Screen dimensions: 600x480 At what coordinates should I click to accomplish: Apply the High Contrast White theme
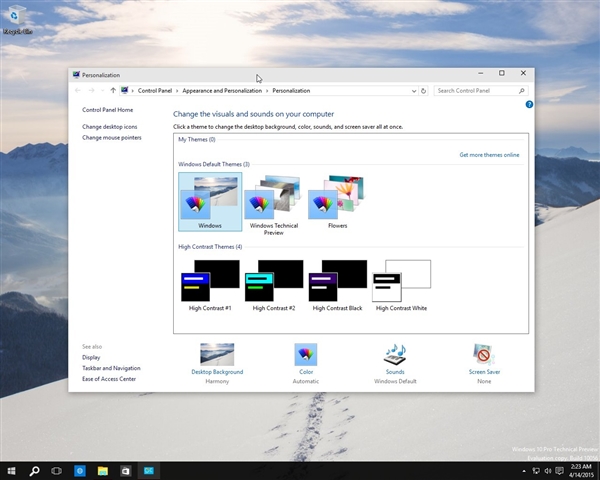click(401, 285)
